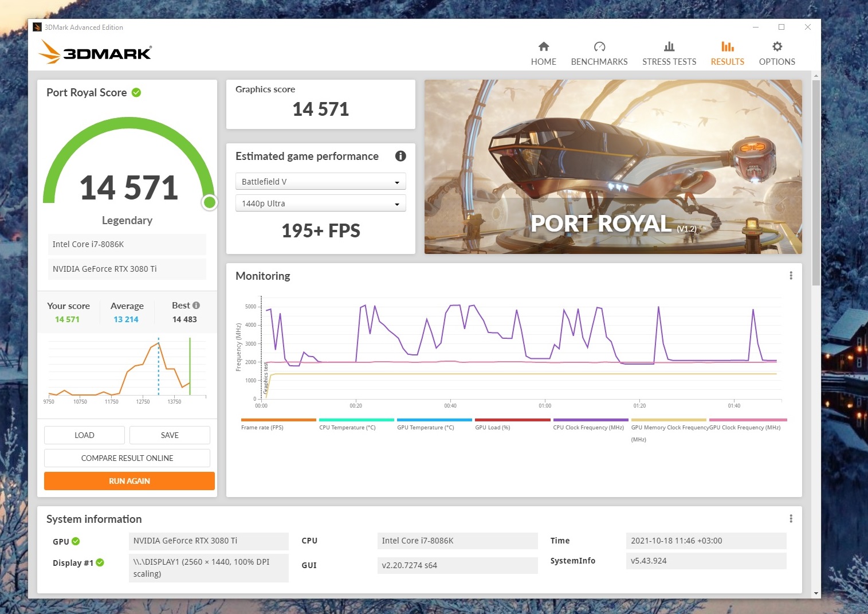Open the Monitoring panel three-dot menu
Screen dimensions: 868x614
[791, 276]
